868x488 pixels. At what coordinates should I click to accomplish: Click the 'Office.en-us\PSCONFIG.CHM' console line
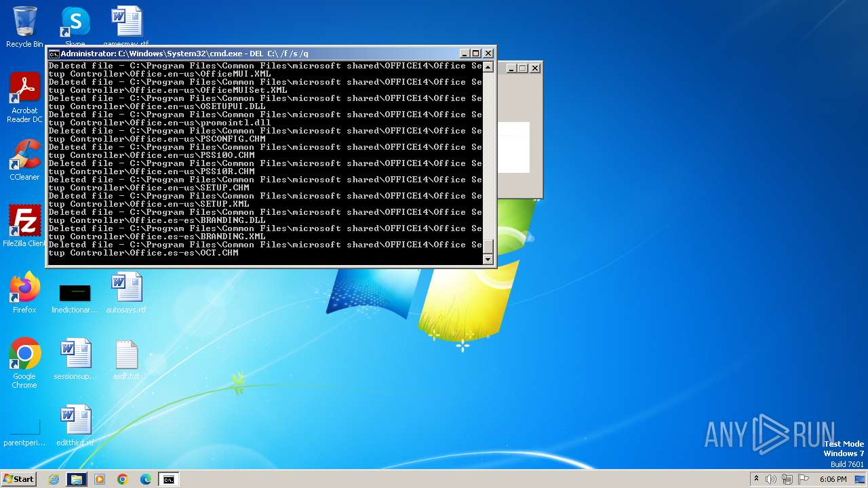click(x=157, y=139)
